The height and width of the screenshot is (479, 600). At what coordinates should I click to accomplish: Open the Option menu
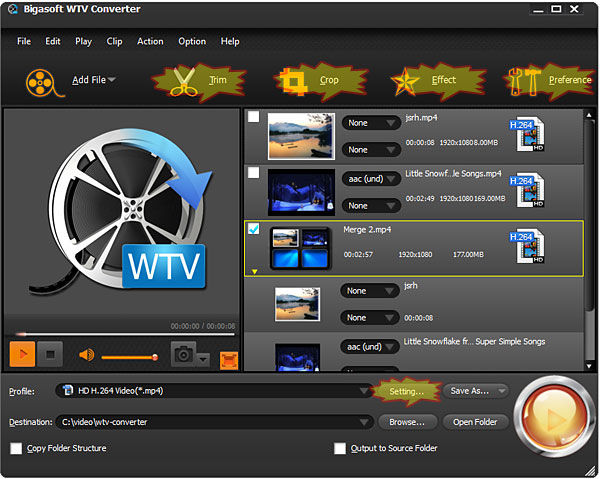click(192, 41)
